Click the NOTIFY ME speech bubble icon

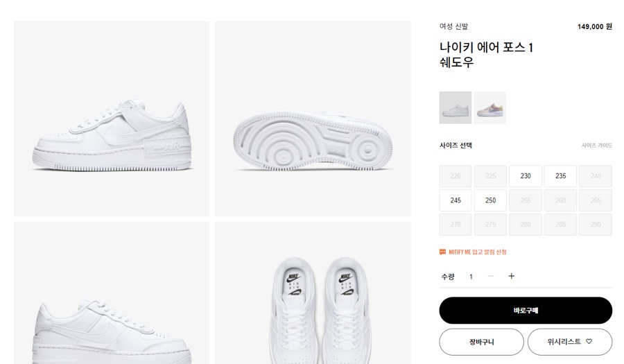pyautogui.click(x=442, y=252)
